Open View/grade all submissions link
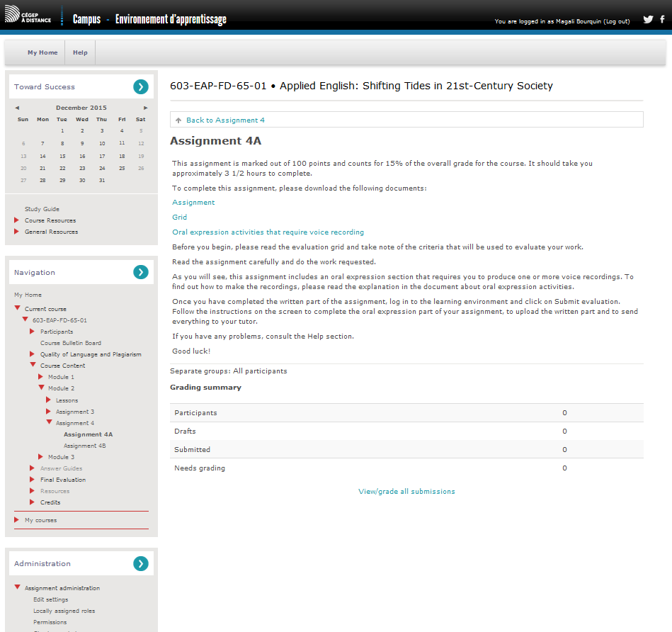This screenshot has width=672, height=632. point(406,491)
